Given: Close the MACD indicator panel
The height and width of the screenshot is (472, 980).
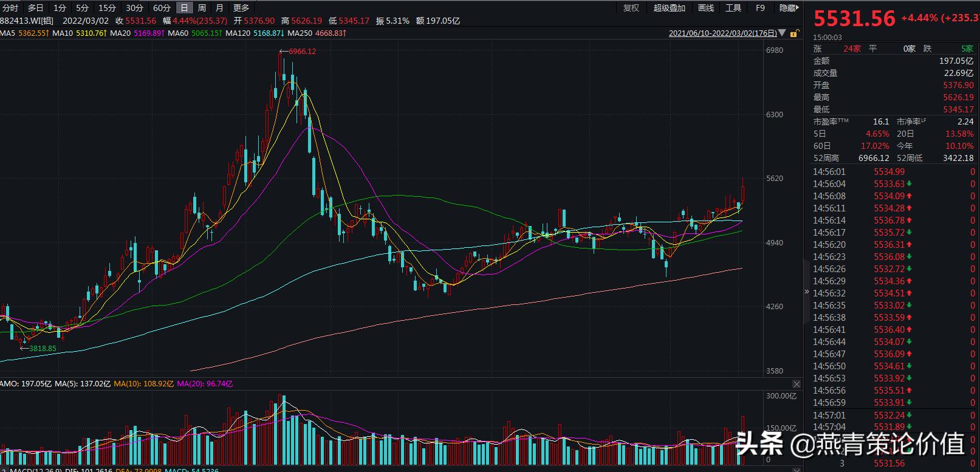Looking at the screenshot, I should click(x=797, y=471).
